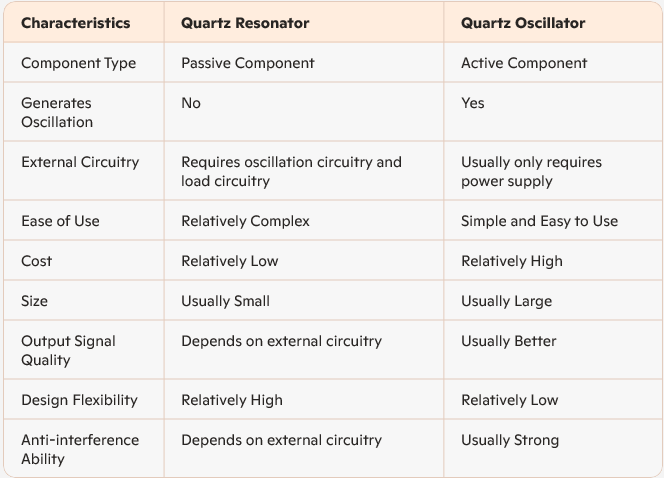Click the Passive Component cell
This screenshot has height=478, width=664.
coord(247,63)
